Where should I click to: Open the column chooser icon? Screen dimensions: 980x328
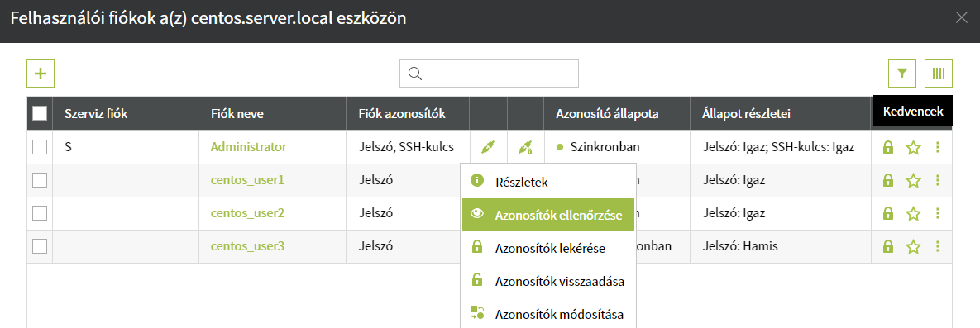(939, 74)
